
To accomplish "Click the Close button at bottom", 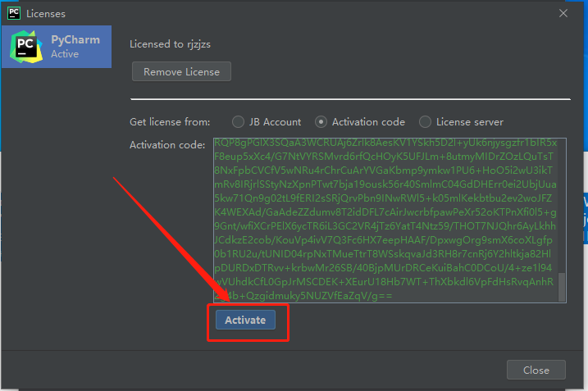I will [x=536, y=370].
